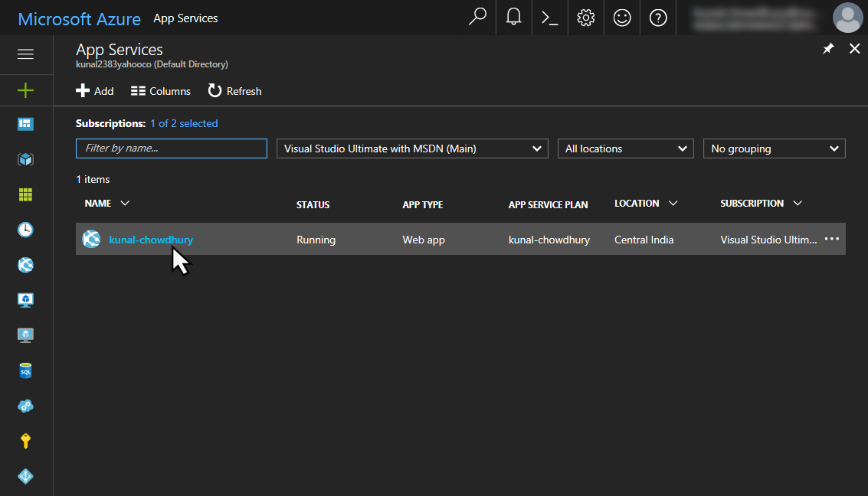This screenshot has width=868, height=496.
Task: Click the kunal2383yahooco (Default Directory) subtitle
Action: tap(152, 64)
